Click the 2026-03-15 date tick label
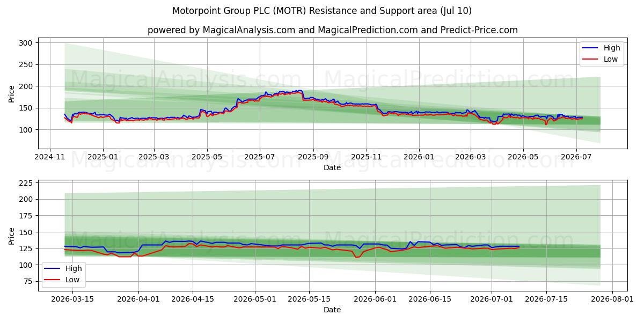This screenshot has height=322, width=644. point(73,299)
